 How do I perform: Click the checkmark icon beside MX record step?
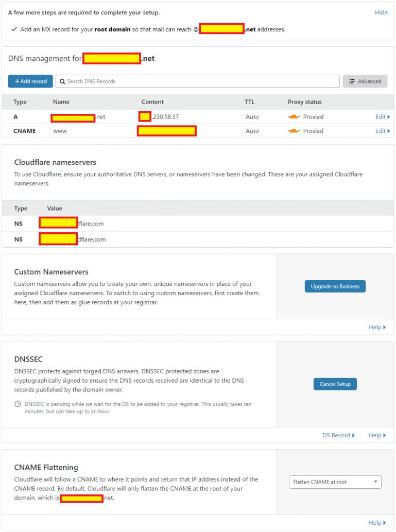point(14,29)
